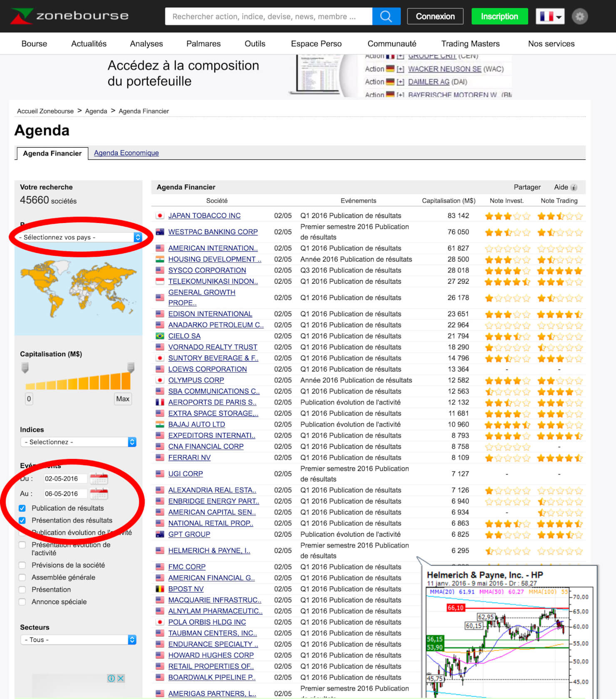The image size is (616, 699).
Task: Click the blue search magnifier button
Action: click(386, 16)
